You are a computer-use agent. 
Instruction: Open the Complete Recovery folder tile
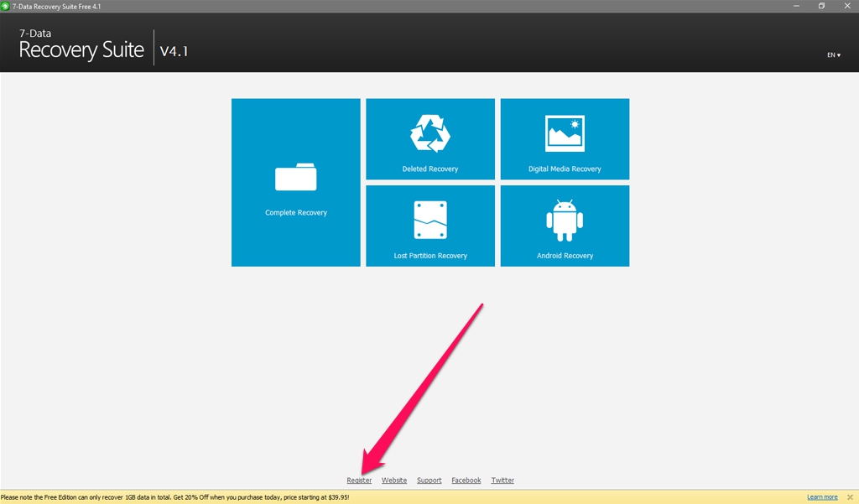296,183
